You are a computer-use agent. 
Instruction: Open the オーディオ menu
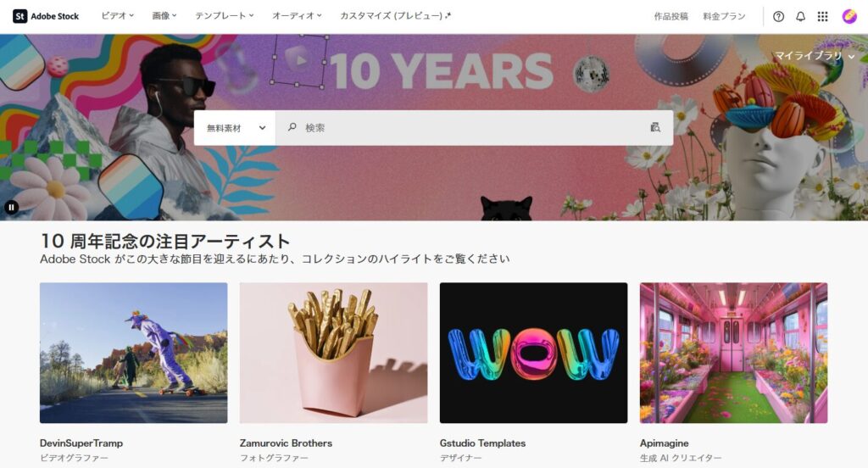[x=297, y=15]
